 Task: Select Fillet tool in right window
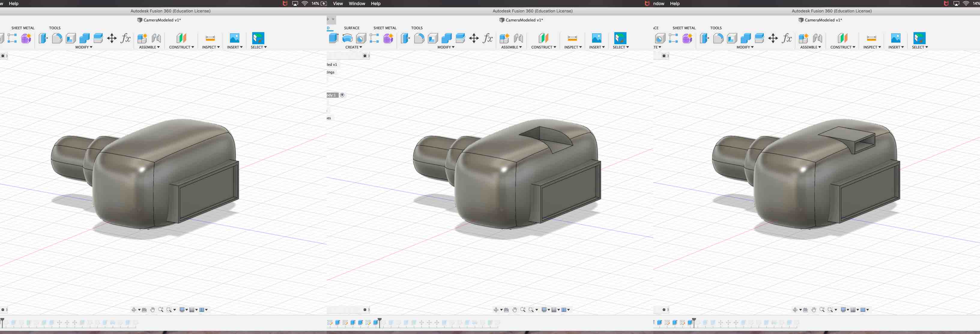718,38
